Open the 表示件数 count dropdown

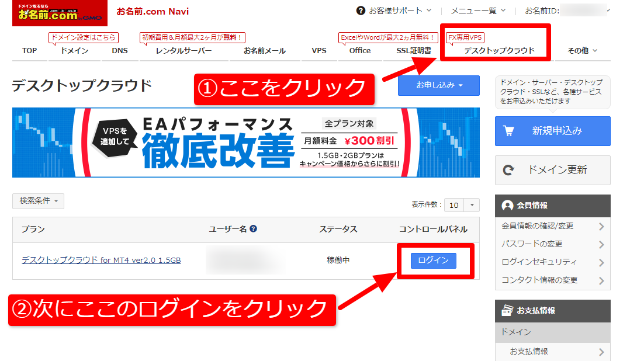click(462, 205)
